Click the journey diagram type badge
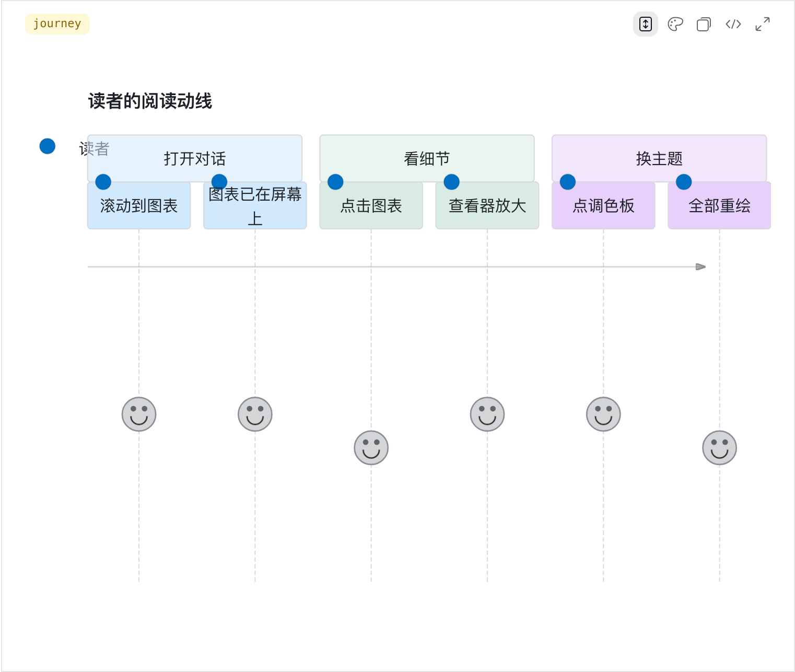Viewport: 795px width, 672px height. click(57, 24)
